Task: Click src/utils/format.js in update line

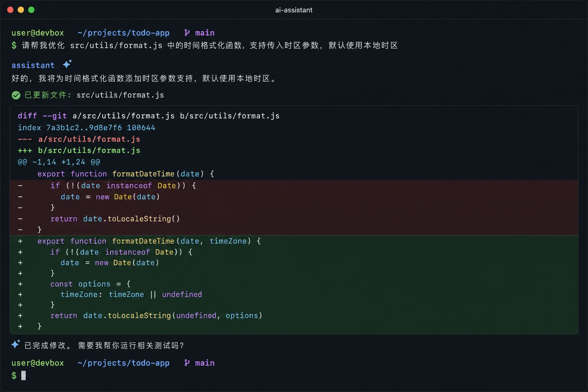Action: click(120, 95)
